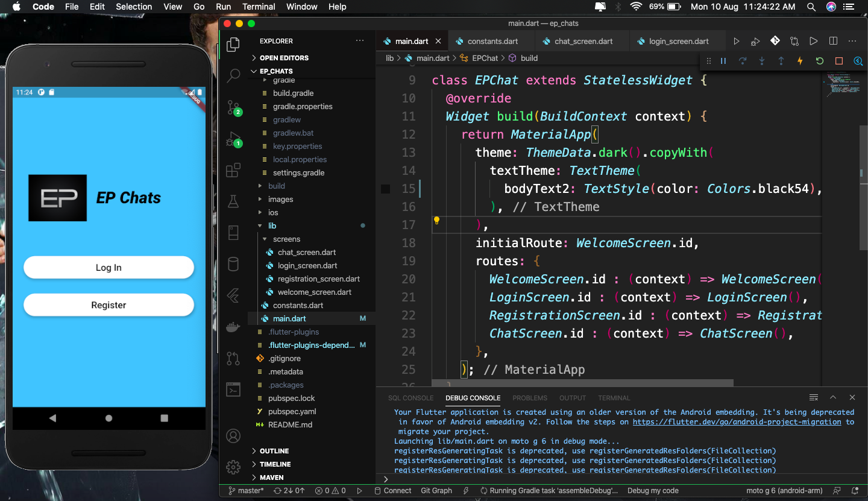Screen dimensions: 868x501
Task: Collapse the lib folder
Action: [x=272, y=225]
